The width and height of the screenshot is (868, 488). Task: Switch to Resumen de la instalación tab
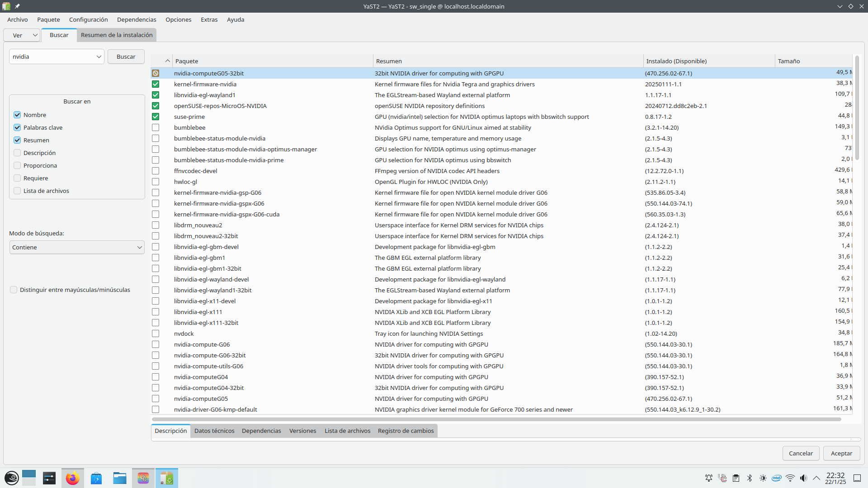pos(117,35)
